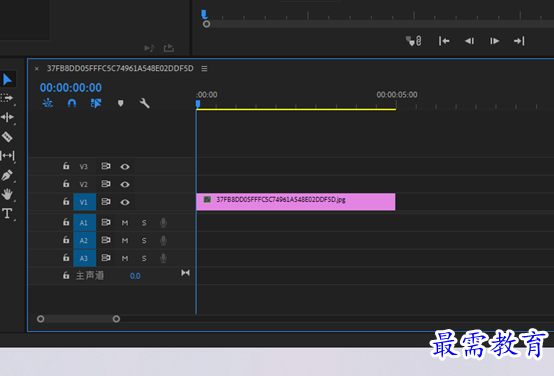Screen dimensions: 554x376
Task: Toggle lock on track V3
Action: [x=66, y=166]
